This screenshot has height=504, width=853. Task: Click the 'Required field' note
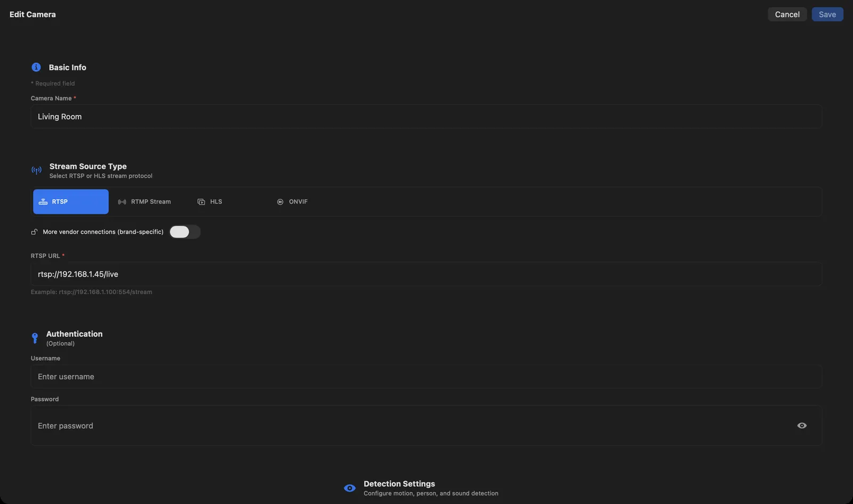[53, 84]
